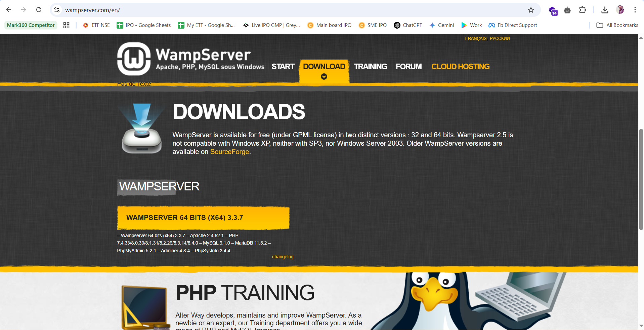The image size is (644, 330).
Task: Expand the All Bookmarks folder
Action: (617, 25)
